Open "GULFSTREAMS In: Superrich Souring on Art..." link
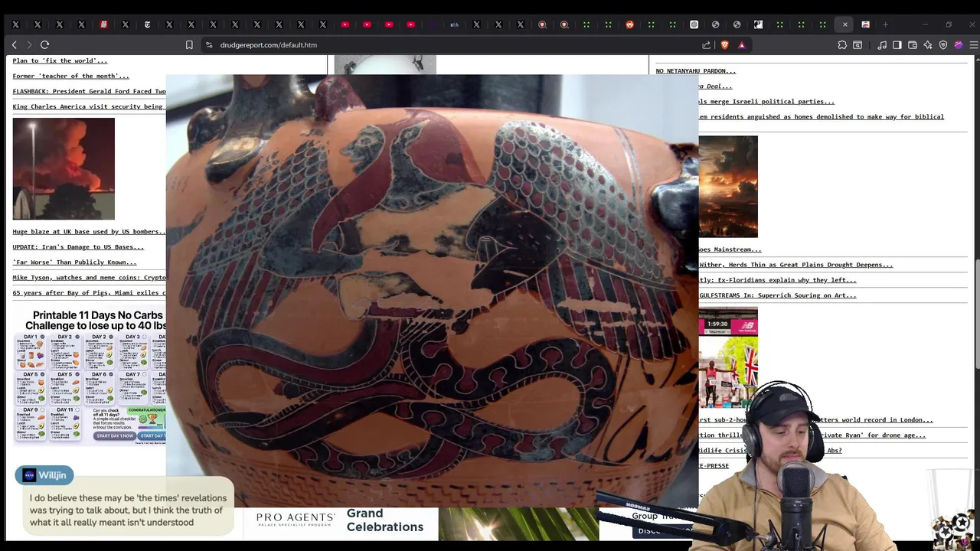 [777, 295]
